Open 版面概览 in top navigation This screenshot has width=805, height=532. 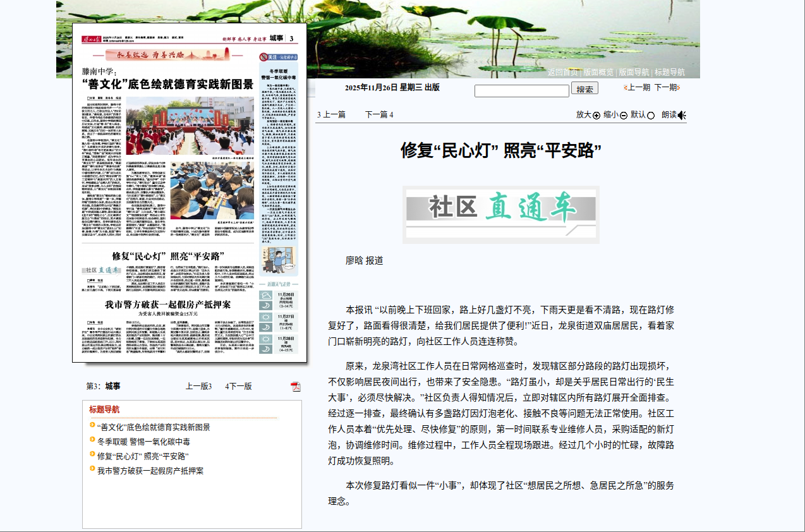coord(598,72)
